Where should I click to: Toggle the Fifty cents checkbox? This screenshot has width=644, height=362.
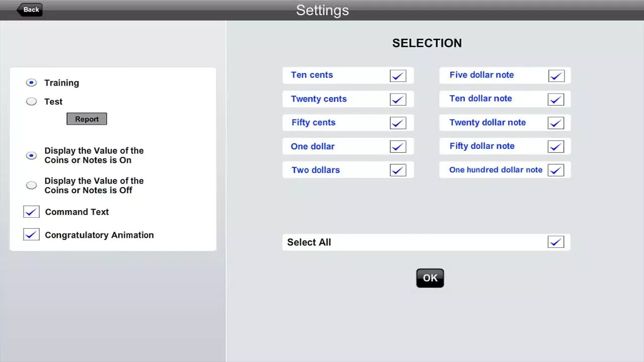(x=397, y=123)
